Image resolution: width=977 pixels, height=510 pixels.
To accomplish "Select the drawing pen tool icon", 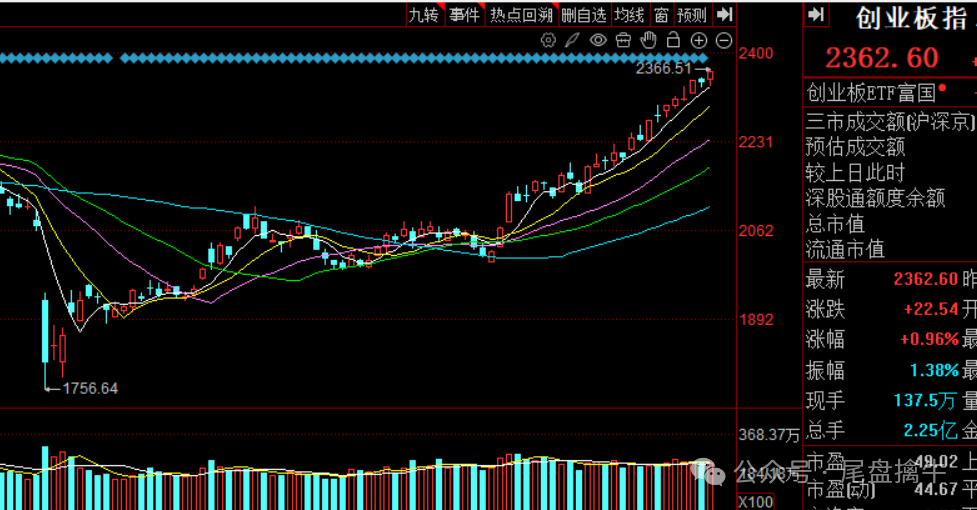I will click(572, 40).
